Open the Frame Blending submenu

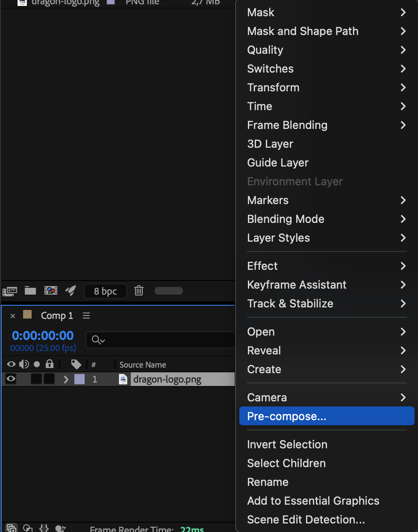click(327, 125)
